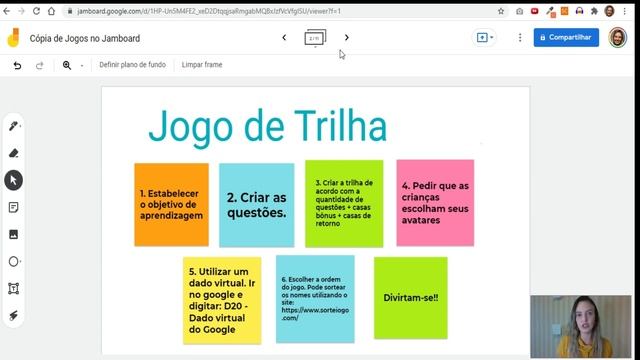The image size is (640, 360).
Task: Select the Eraser tool
Action: [x=13, y=153]
